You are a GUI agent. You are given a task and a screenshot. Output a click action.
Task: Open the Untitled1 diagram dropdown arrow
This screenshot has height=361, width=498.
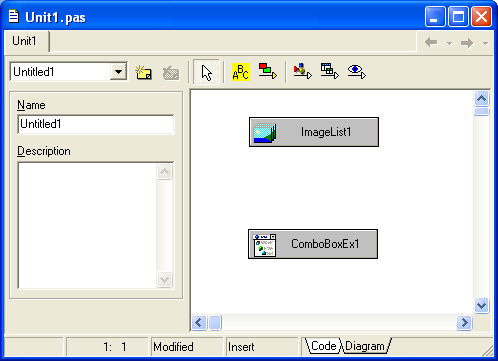118,72
